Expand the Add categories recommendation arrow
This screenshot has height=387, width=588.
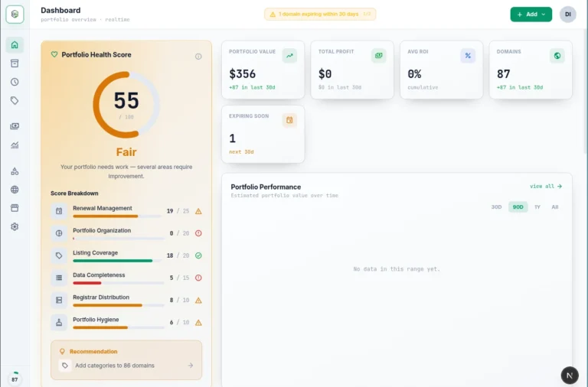[191, 366]
